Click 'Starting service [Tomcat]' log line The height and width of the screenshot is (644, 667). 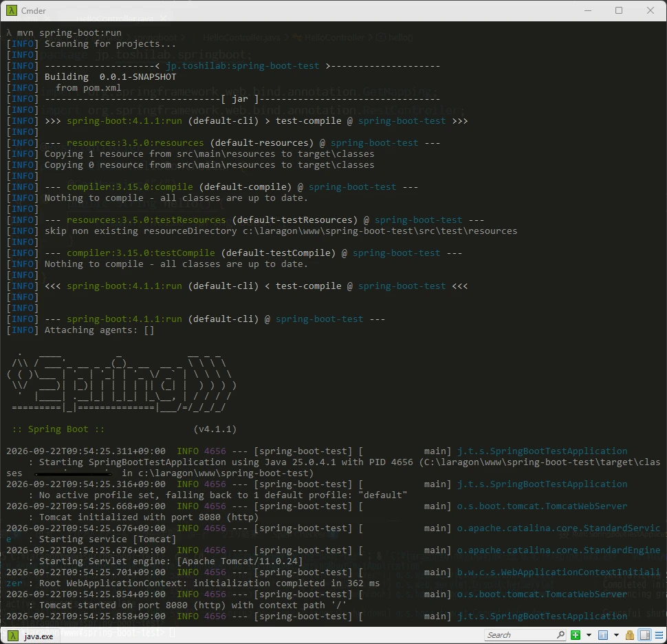click(108, 539)
